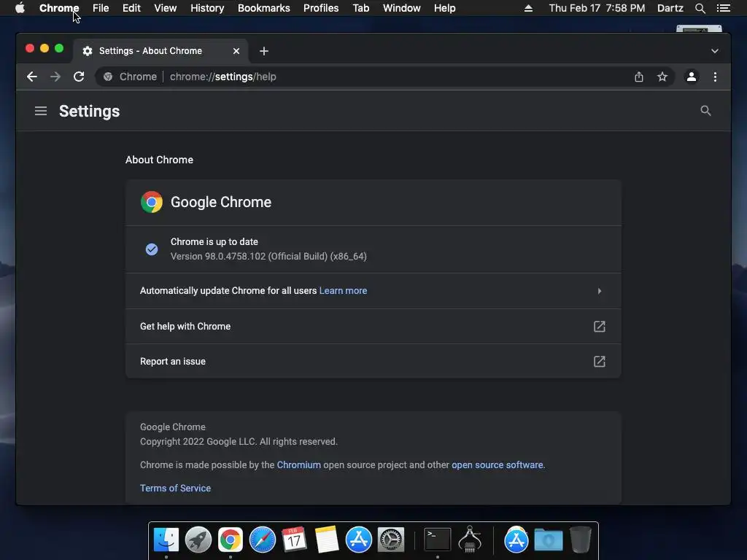Click the Dartz user name in menu bar
The width and height of the screenshot is (747, 560).
[x=670, y=8]
